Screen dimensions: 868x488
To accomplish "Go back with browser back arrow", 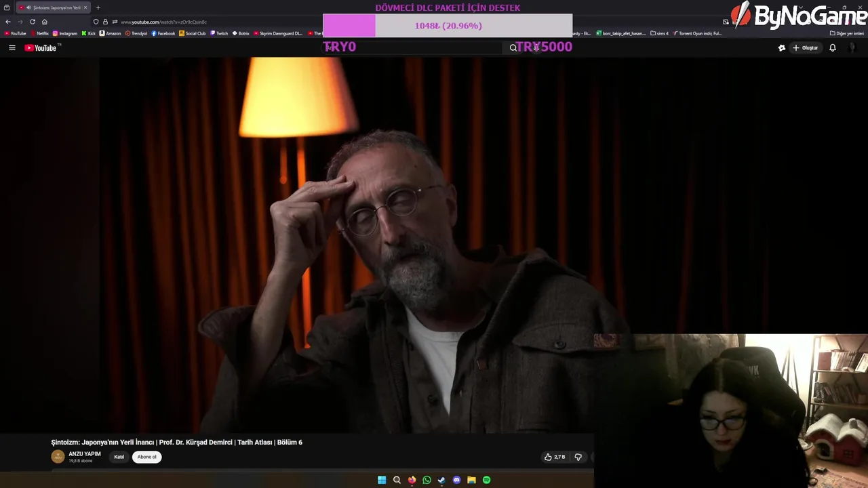I will [x=8, y=22].
